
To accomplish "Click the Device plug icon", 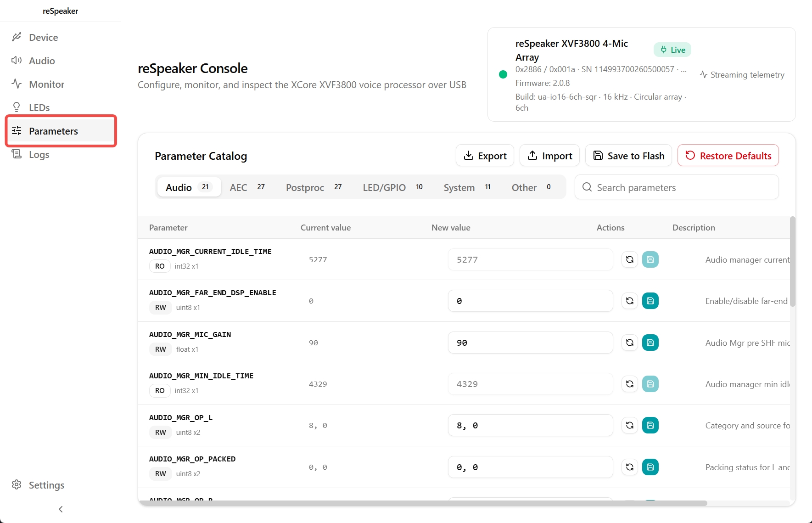I will coord(17,37).
